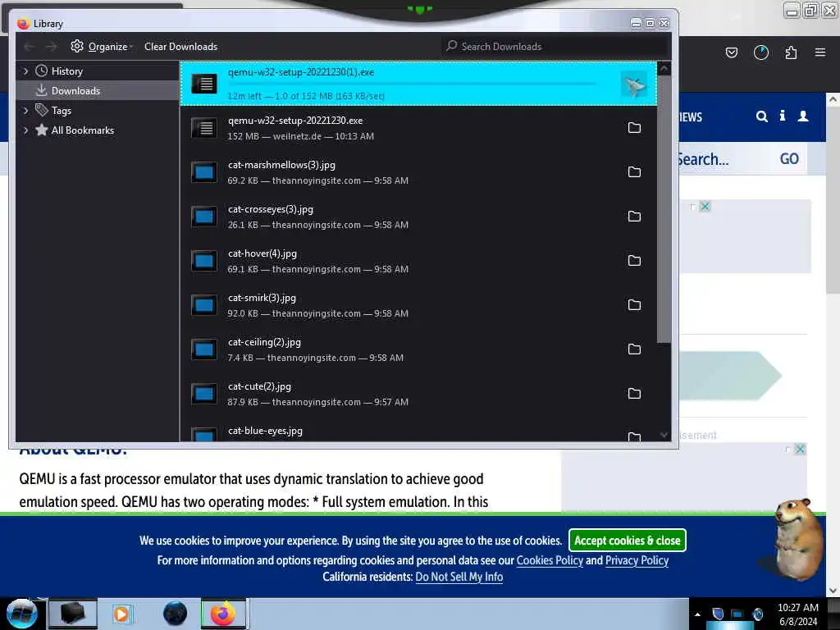Click Clear Downloads in Library toolbar
This screenshot has height=630, width=840.
pyautogui.click(x=180, y=47)
